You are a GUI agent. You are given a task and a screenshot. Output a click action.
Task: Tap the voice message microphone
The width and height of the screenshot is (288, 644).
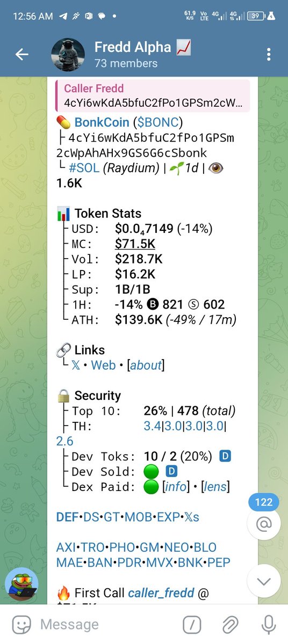tap(268, 624)
